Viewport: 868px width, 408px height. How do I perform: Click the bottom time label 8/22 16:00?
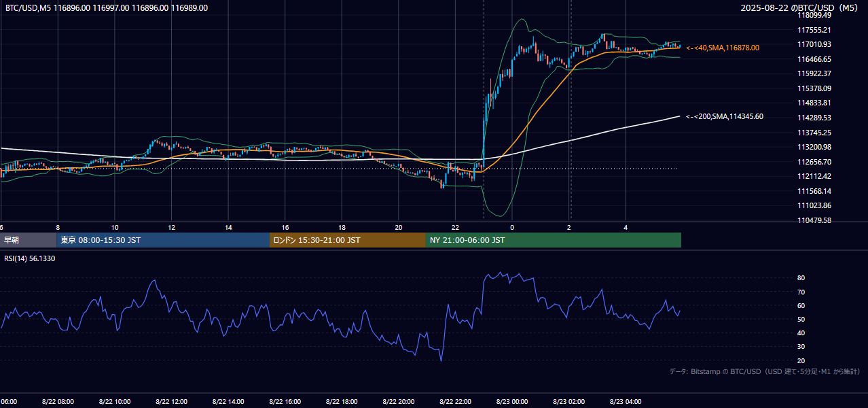tap(285, 401)
